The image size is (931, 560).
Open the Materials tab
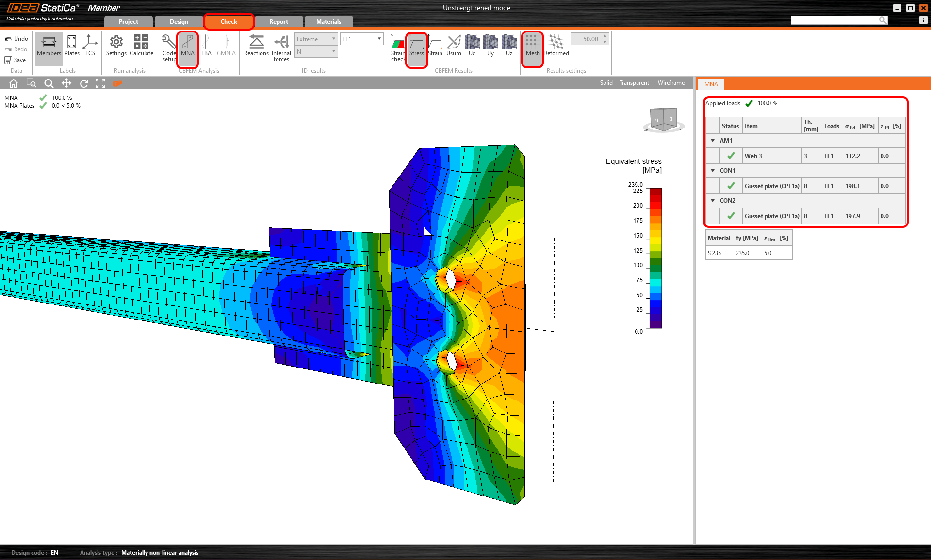point(328,22)
